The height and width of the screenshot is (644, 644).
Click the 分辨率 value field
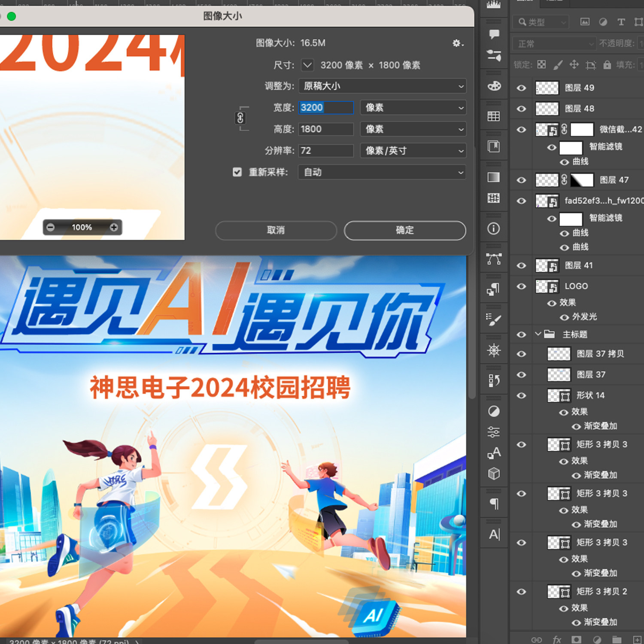point(326,151)
